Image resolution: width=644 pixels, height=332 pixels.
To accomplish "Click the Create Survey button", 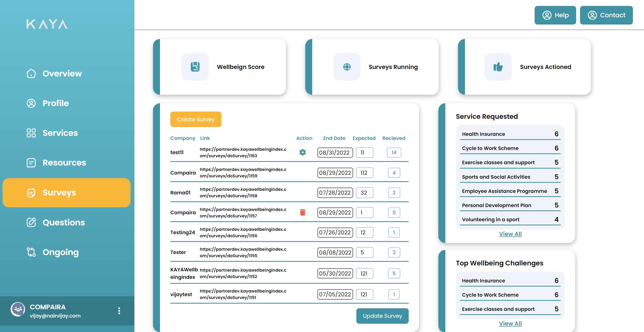I will (196, 119).
